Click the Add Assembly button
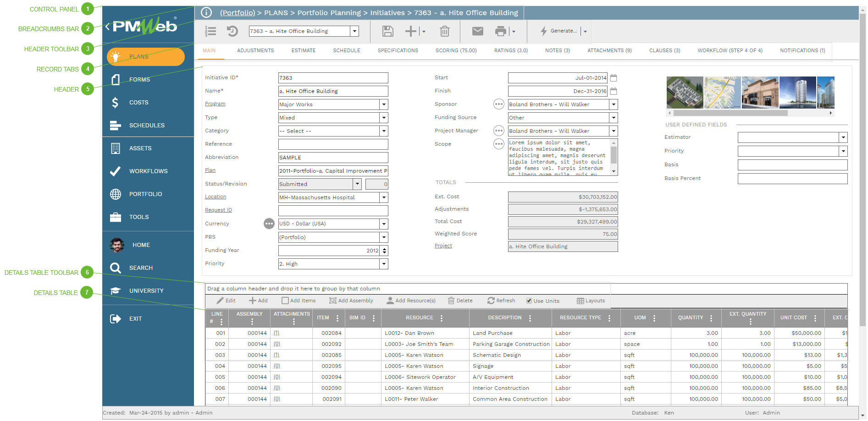The height and width of the screenshot is (421, 868). tap(351, 301)
